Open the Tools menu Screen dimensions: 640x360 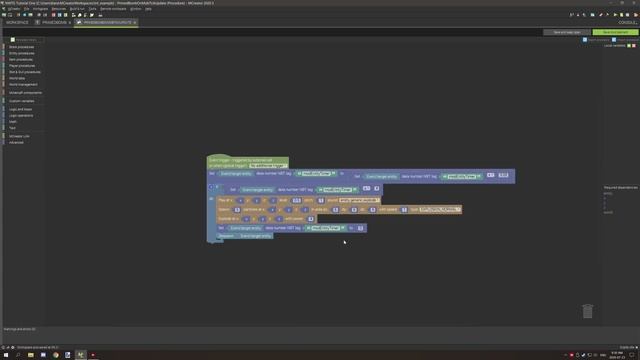click(93, 9)
